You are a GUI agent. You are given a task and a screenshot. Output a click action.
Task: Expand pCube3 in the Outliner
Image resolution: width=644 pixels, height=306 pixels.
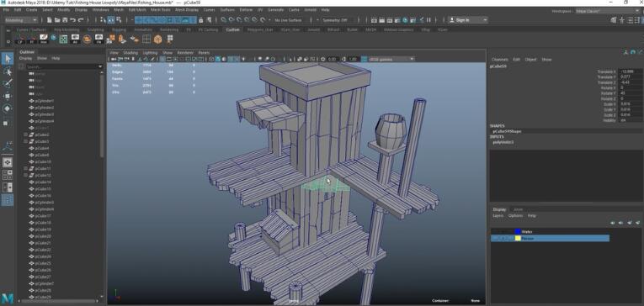(25, 141)
